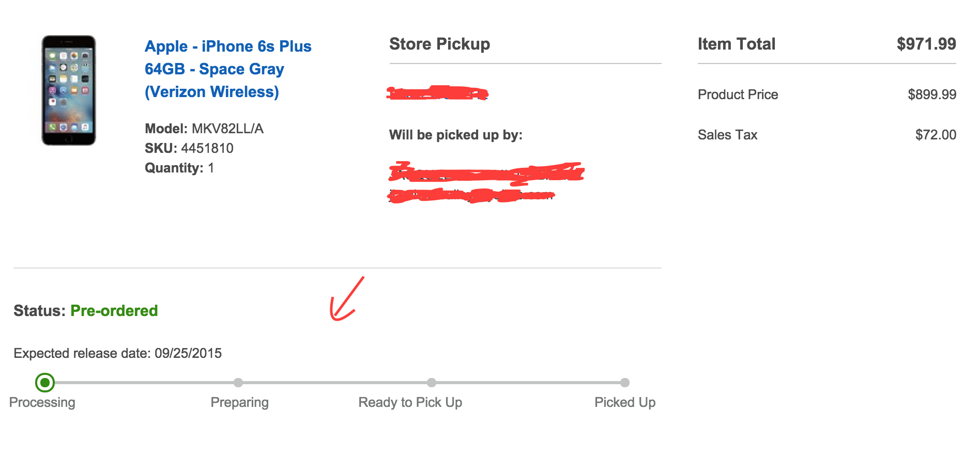Click the redacted store name link
The image size is (980, 473).
pyautogui.click(x=437, y=93)
